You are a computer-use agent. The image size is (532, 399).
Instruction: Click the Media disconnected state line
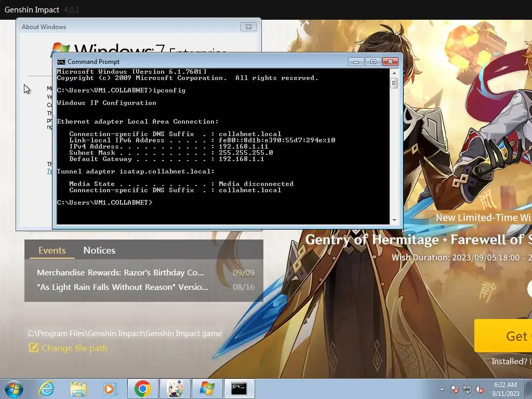tap(181, 184)
